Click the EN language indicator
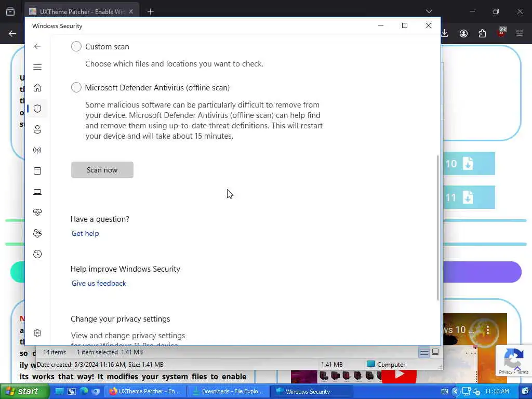The height and width of the screenshot is (399, 532). (445, 391)
